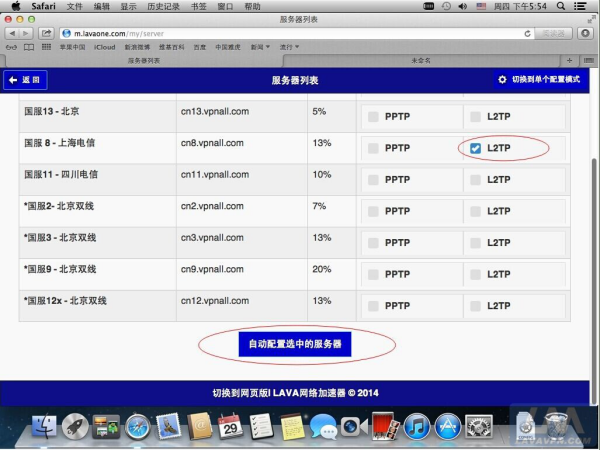The height and width of the screenshot is (450, 600).
Task: Check PPTP for 国服11 - 四川电信
Action: tap(373, 180)
